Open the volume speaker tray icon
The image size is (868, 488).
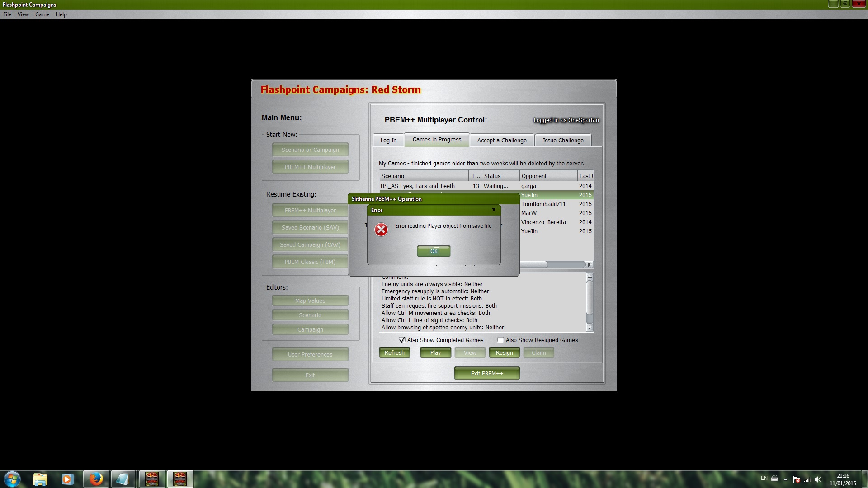pyautogui.click(x=818, y=479)
